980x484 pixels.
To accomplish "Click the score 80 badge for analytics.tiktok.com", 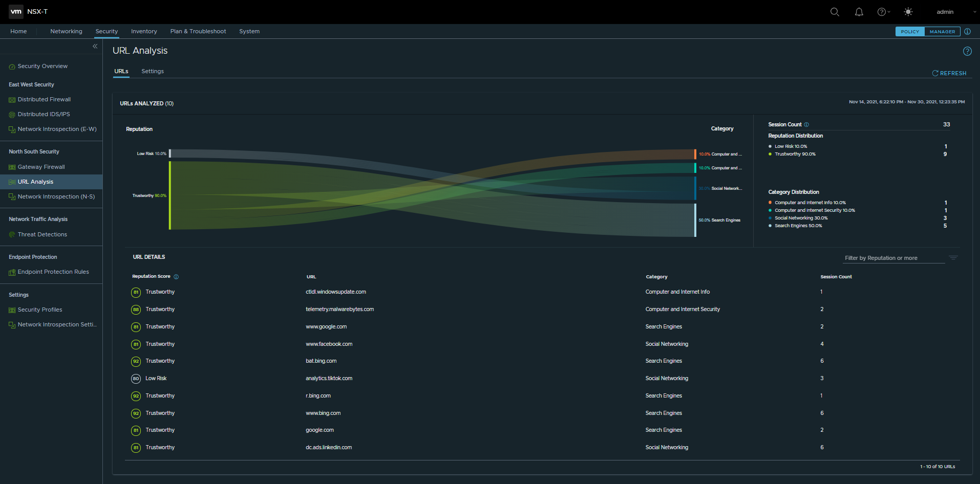I will tap(136, 379).
